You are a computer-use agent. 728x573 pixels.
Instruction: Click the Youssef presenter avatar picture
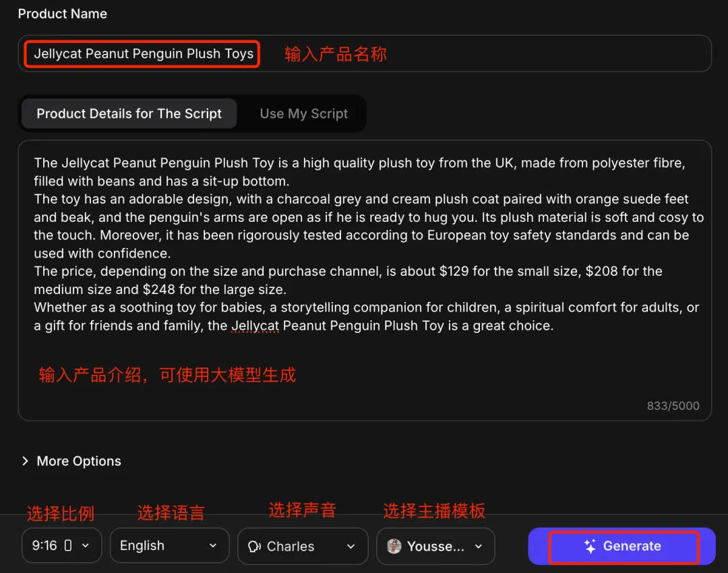click(394, 547)
